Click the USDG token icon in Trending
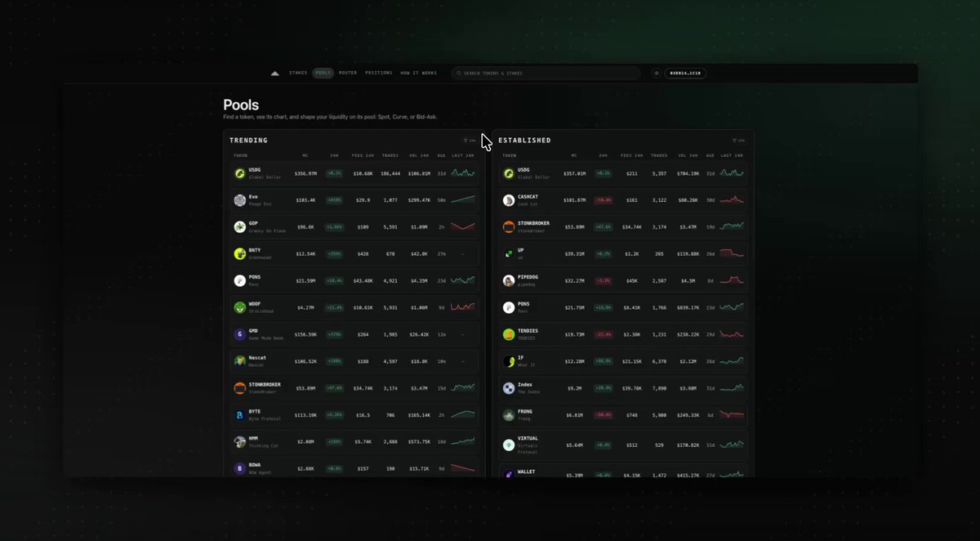This screenshot has height=541, width=980. (240, 173)
